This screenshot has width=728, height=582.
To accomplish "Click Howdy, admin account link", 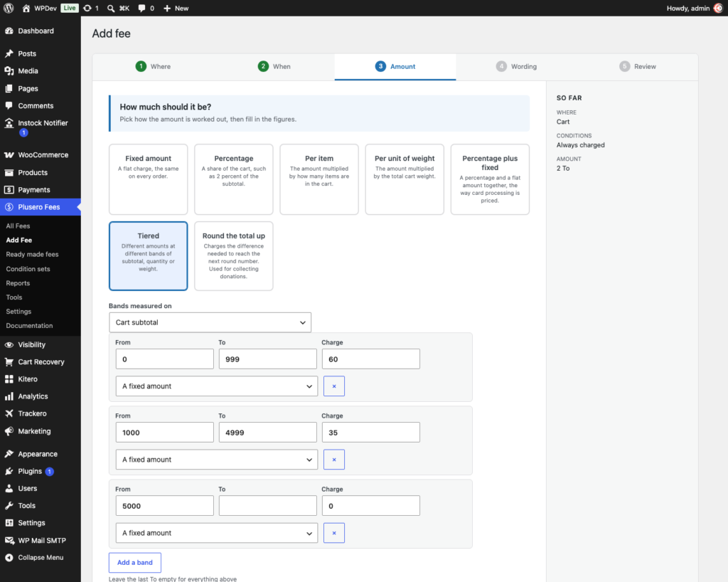I will [x=688, y=8].
